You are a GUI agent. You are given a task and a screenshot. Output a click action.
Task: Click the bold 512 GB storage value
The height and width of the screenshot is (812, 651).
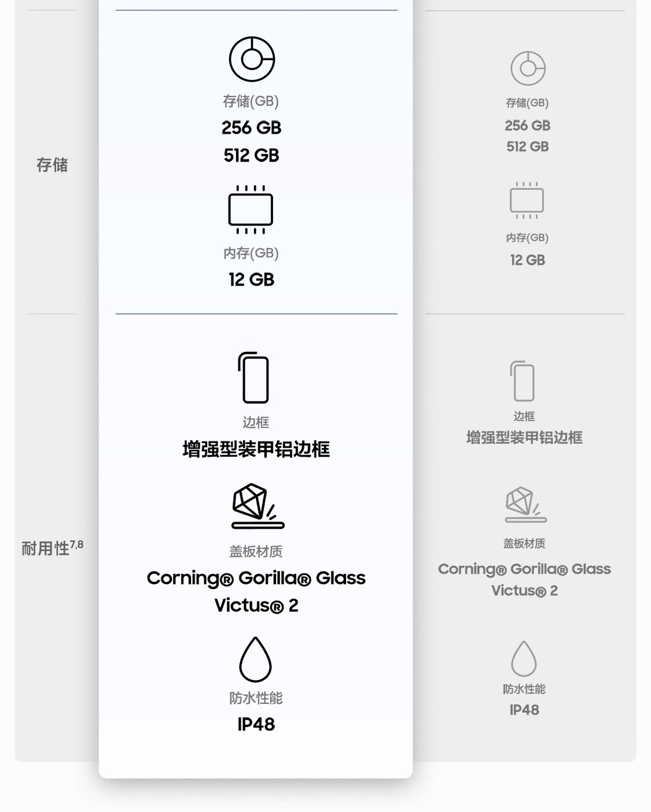click(x=251, y=156)
